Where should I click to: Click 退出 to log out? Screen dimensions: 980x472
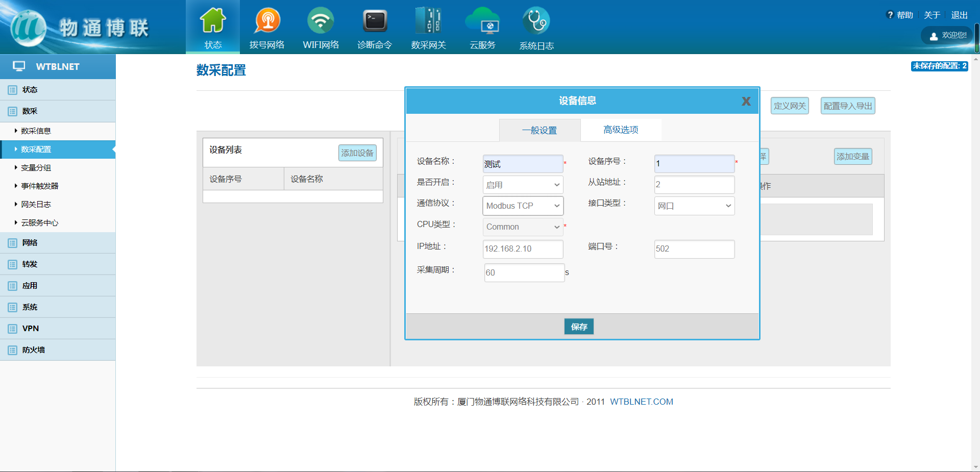point(959,15)
